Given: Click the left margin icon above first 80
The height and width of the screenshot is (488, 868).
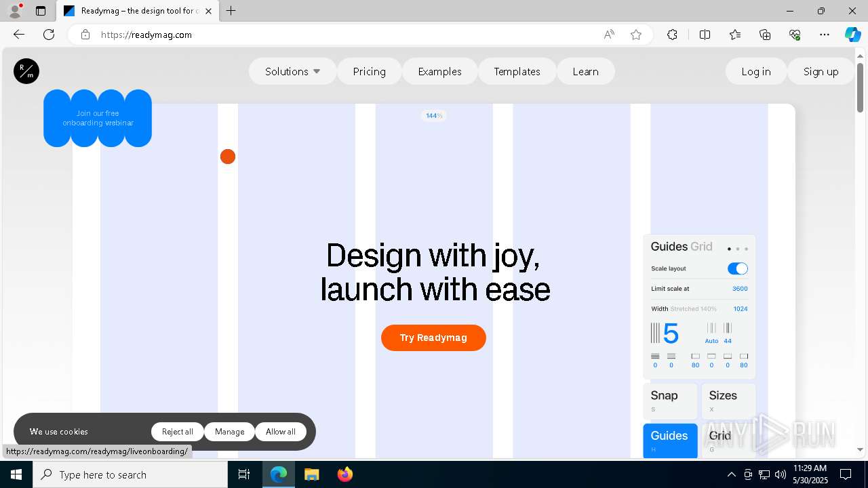Looking at the screenshot, I should [695, 356].
